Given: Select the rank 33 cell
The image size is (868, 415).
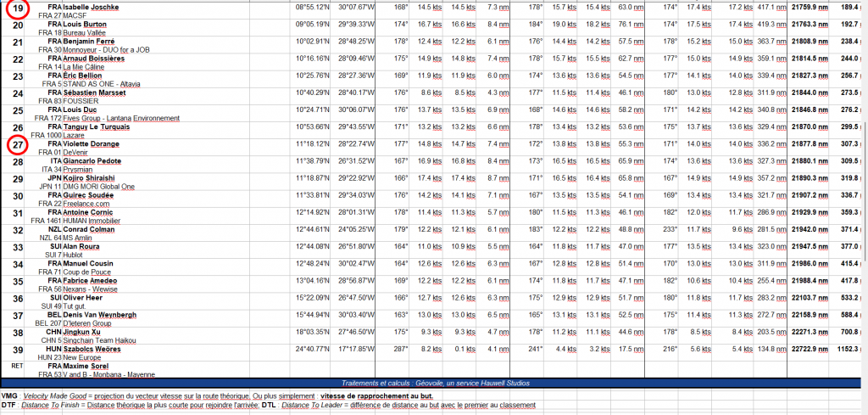Looking at the screenshot, I should click(x=17, y=249).
